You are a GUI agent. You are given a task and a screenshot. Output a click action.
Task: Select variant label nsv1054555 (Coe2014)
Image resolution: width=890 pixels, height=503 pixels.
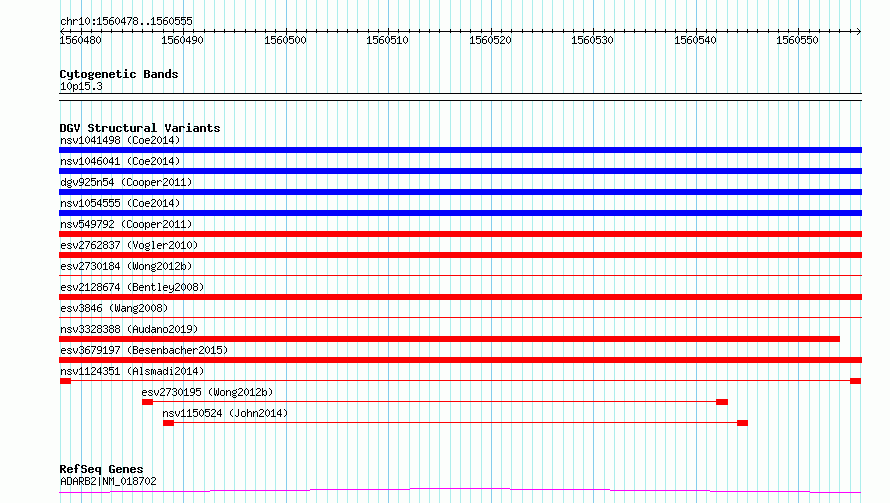pyautogui.click(x=120, y=203)
